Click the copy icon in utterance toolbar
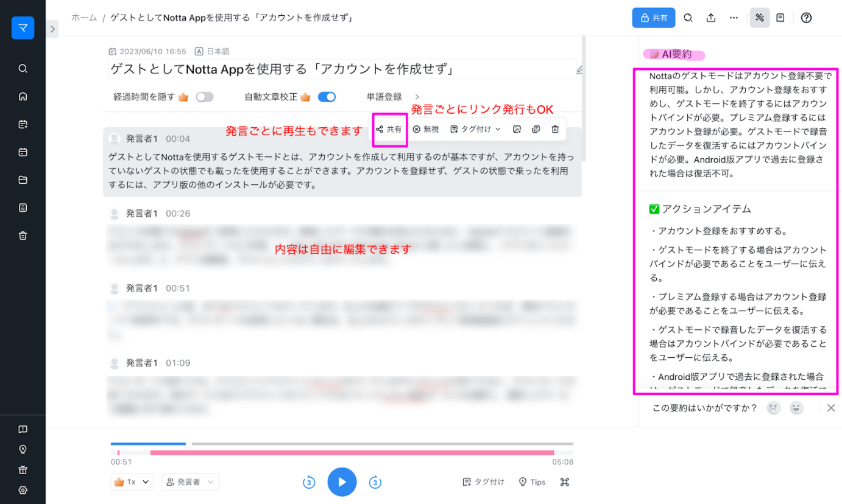 (536, 129)
